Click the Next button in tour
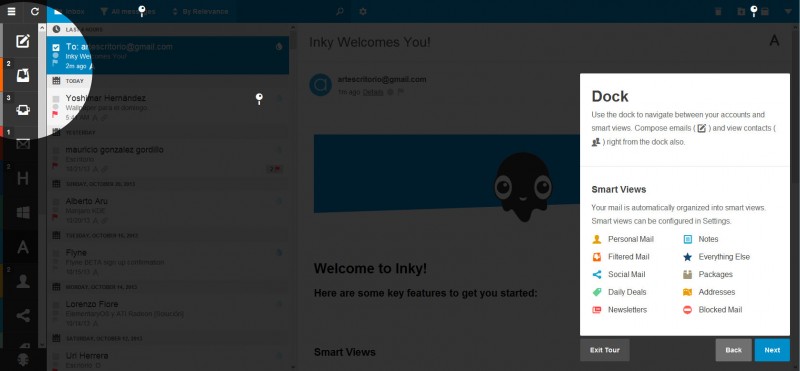The height and width of the screenshot is (371, 800). tap(772, 350)
